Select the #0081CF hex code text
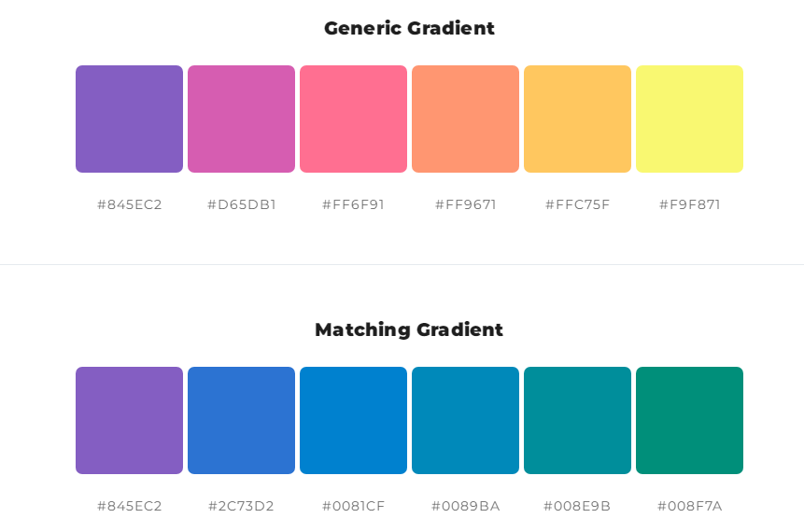Screen dimensions: 804x532 [353, 506]
